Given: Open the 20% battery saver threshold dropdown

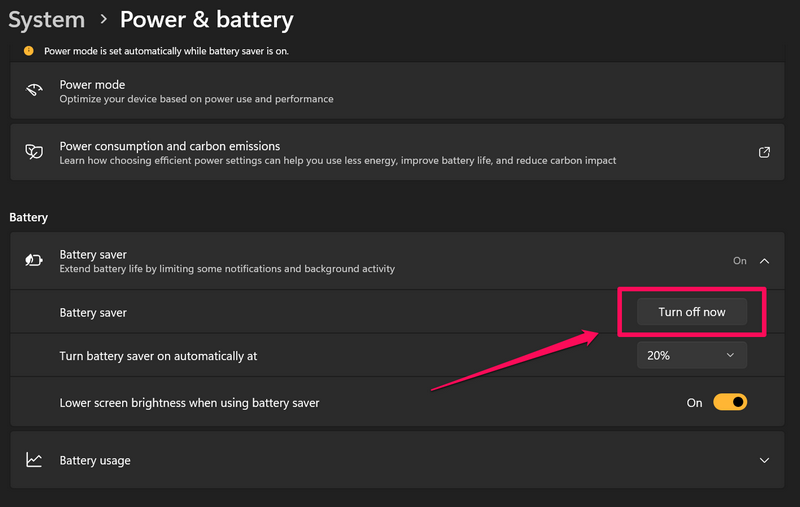Looking at the screenshot, I should tap(692, 355).
